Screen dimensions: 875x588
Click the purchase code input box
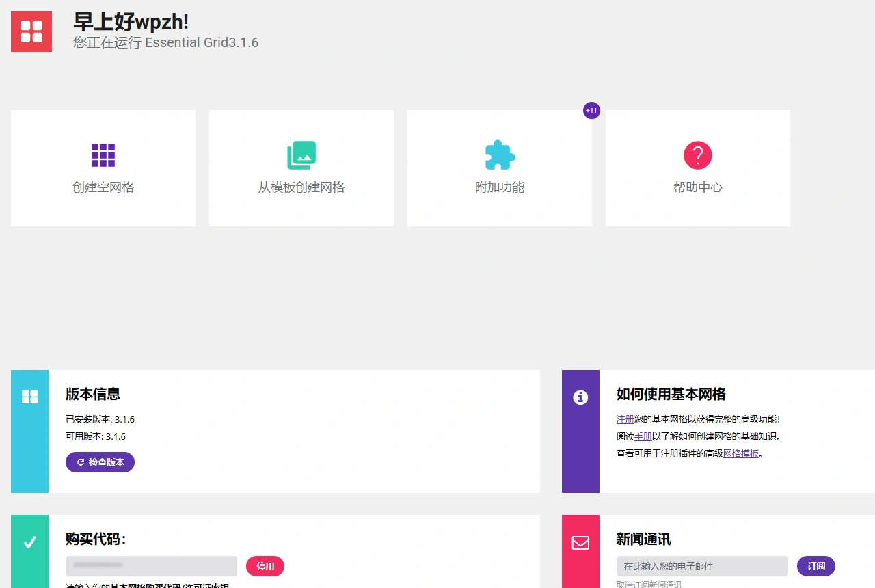tap(151, 566)
